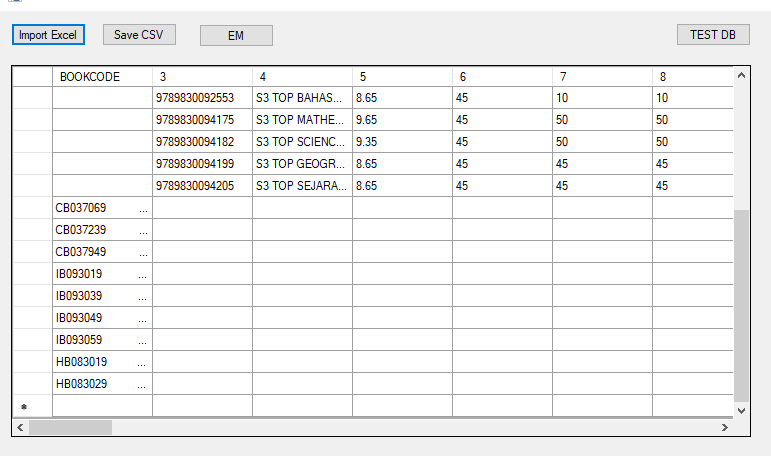Select the 9.35 price cell
The height and width of the screenshot is (456, 771).
[402, 142]
